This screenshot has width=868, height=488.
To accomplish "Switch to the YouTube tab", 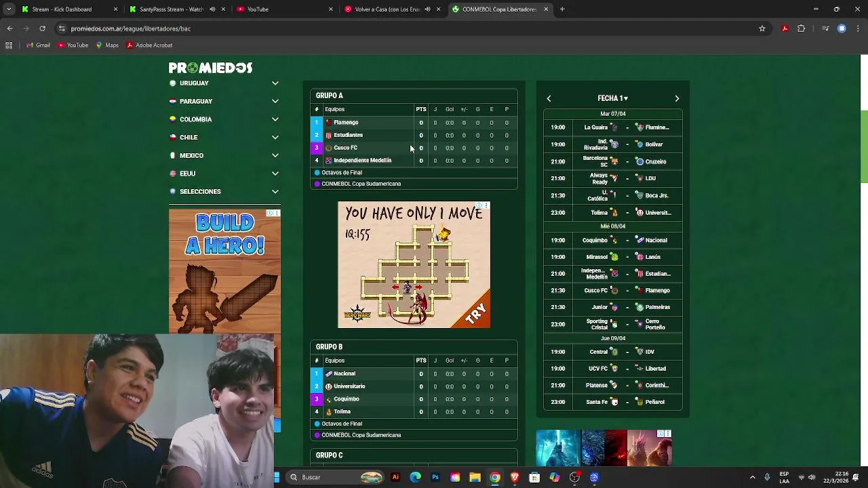I will tap(283, 9).
